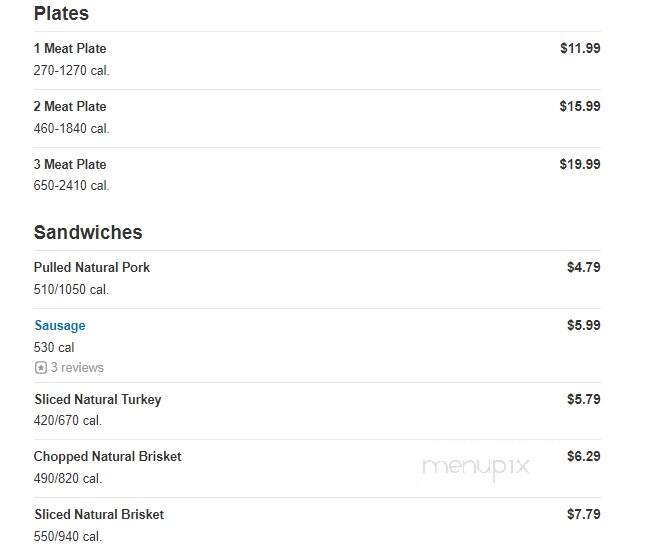
Task: Click the $7.79 Sliced Natural Brisket price
Action: tap(584, 514)
